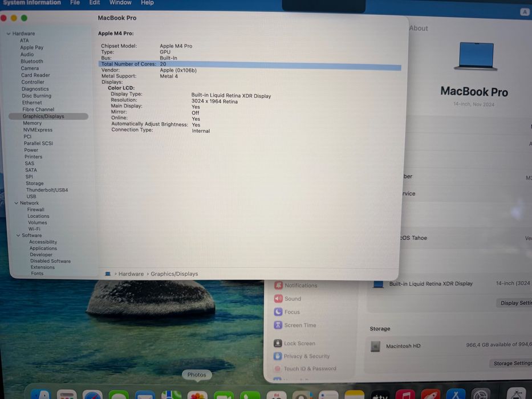This screenshot has height=399, width=532.
Task: Select Wi-Fi under Network
Action: 34,229
